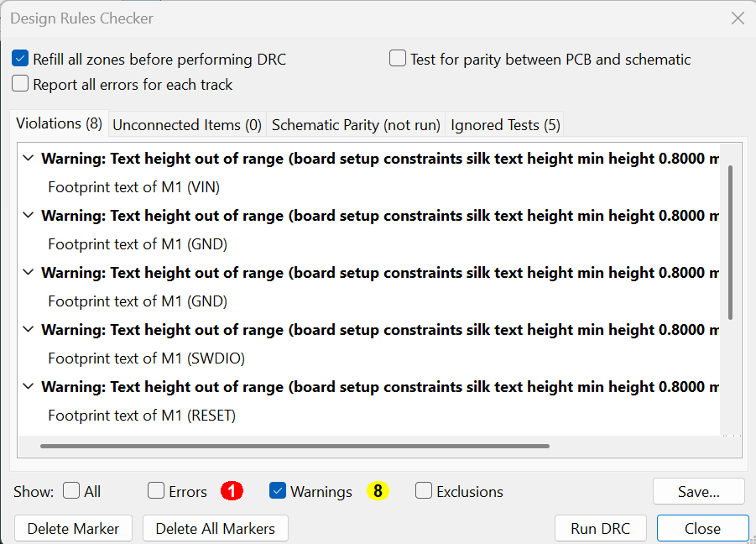Viewport: 756px width, 544px height.
Task: Uncheck the Warnings filter checkbox
Action: coord(279,491)
